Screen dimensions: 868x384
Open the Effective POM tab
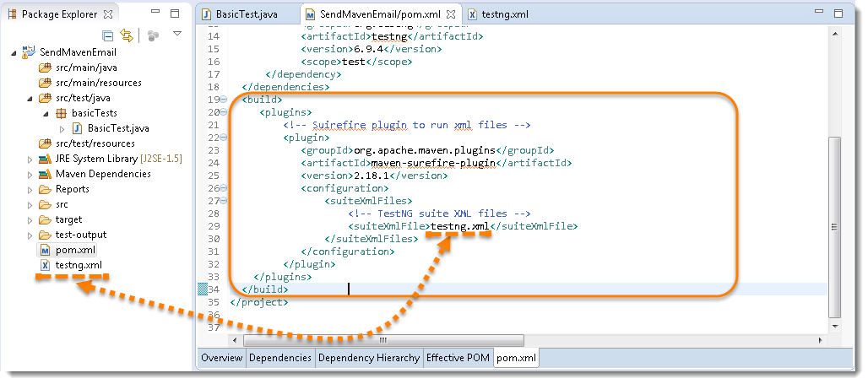457,358
